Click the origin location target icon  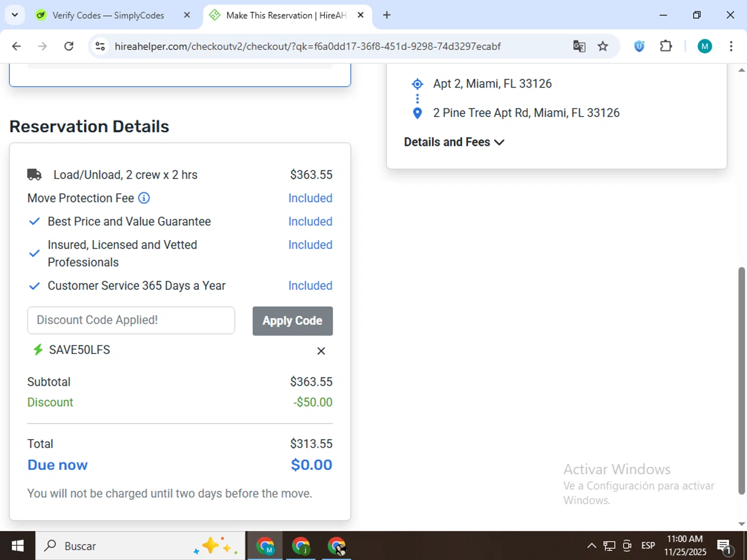click(x=417, y=84)
